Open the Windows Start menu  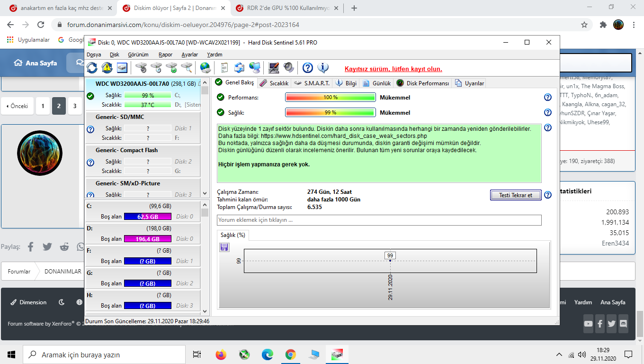pyautogui.click(x=11, y=355)
